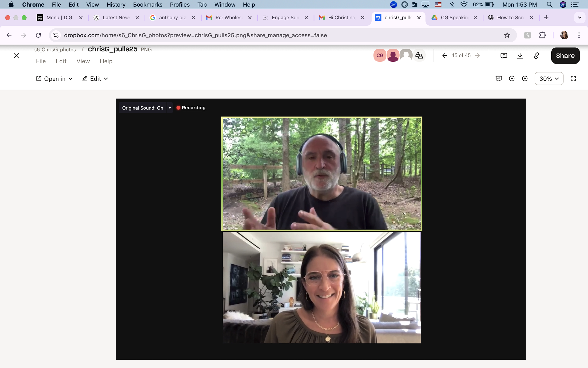
Task: Expand the Open in dropdown
Action: [55, 79]
